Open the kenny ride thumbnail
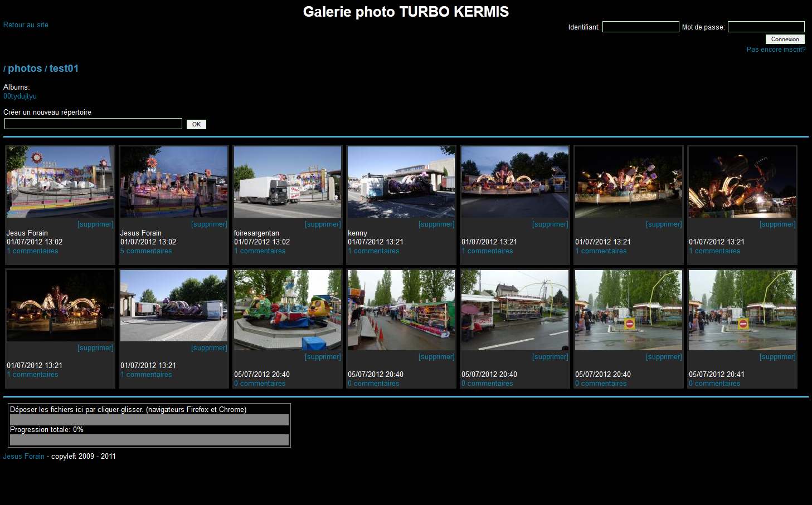The image size is (812, 505). tap(401, 182)
